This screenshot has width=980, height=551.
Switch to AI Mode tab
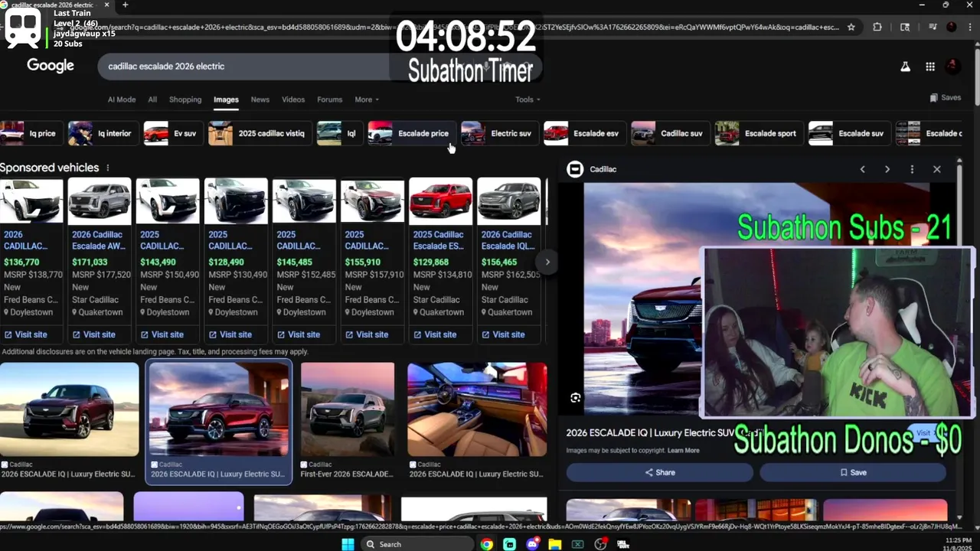pos(122,99)
